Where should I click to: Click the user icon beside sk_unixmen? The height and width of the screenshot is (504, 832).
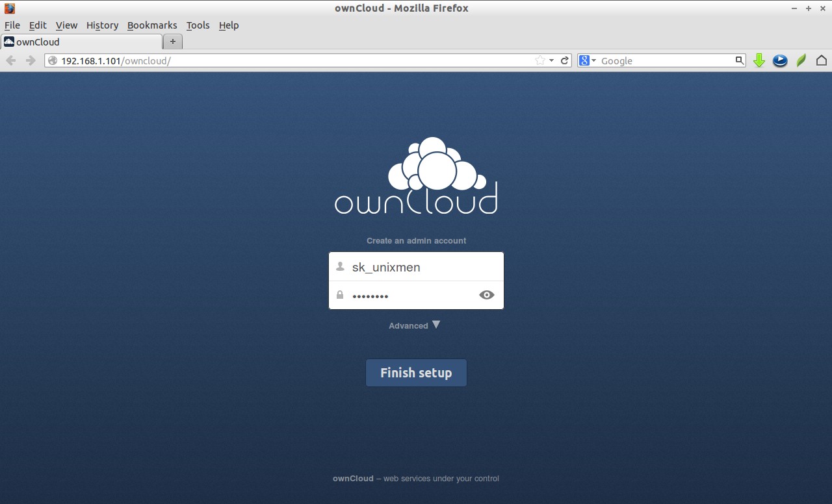[339, 266]
